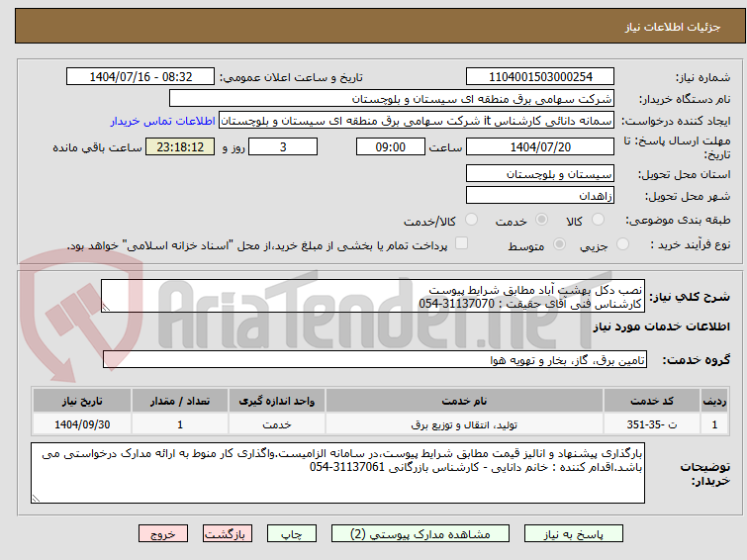The width and height of the screenshot is (747, 560).
Task: Click the تولید، انتقال و توزیع برق cell
Action: [464, 424]
